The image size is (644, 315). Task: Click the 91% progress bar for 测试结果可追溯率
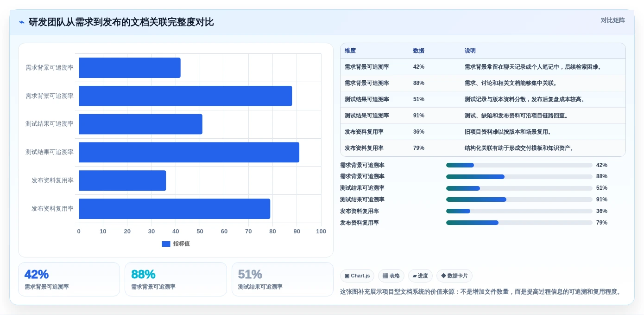519,200
